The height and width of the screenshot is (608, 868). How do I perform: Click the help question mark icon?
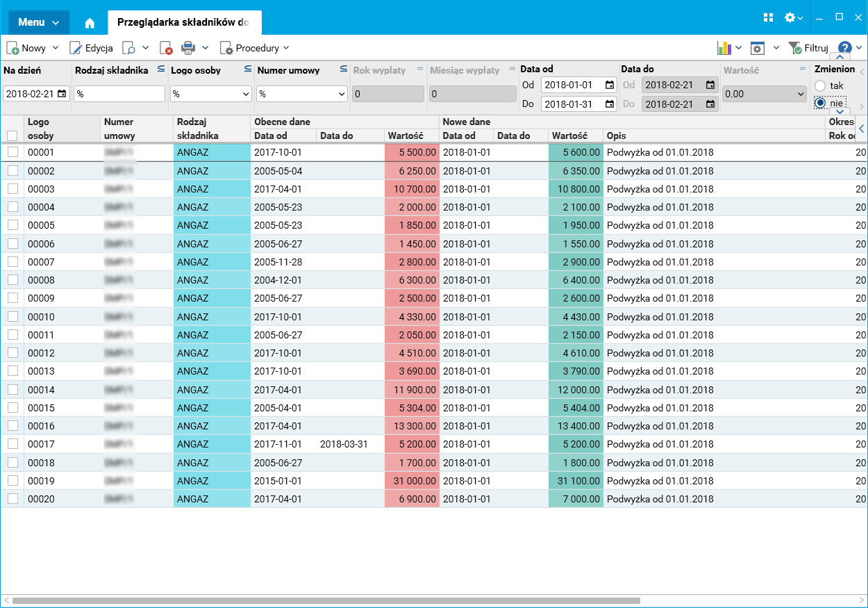(844, 48)
